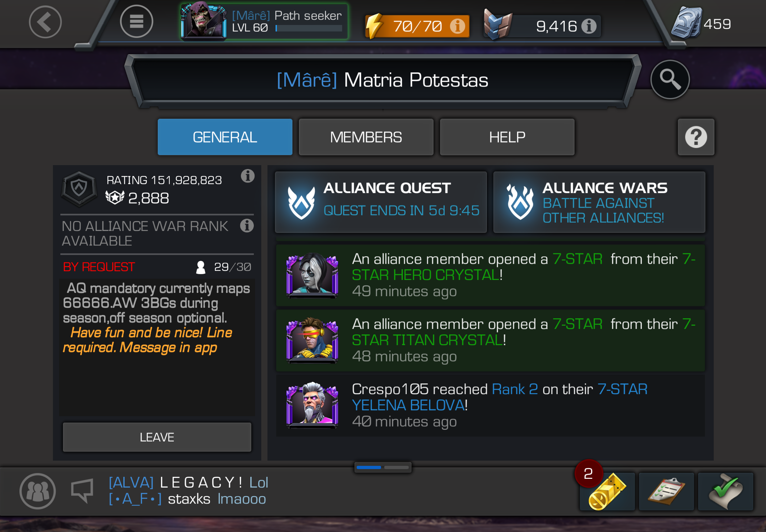This screenshot has height=532, width=766.
Task: Select the GENERAL tab
Action: click(x=225, y=137)
